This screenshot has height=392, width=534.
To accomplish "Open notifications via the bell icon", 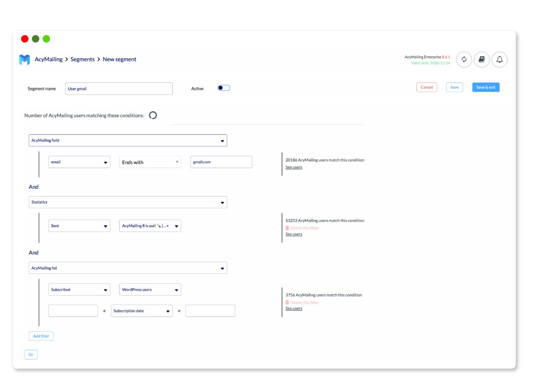I will (x=500, y=59).
